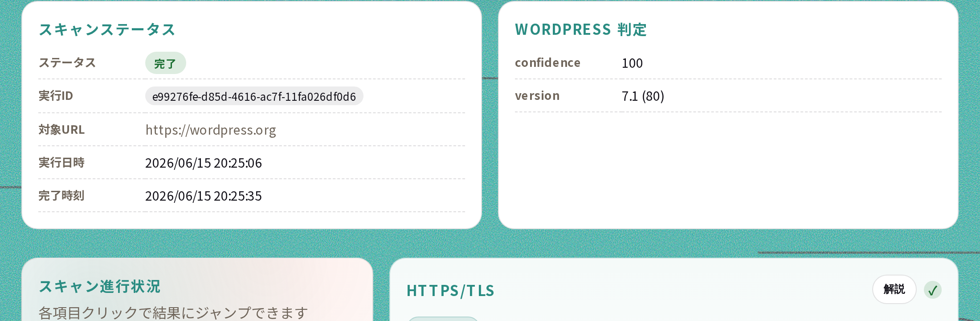The width and height of the screenshot is (980, 321).
Task: Click the version row label
Action: coord(537,96)
